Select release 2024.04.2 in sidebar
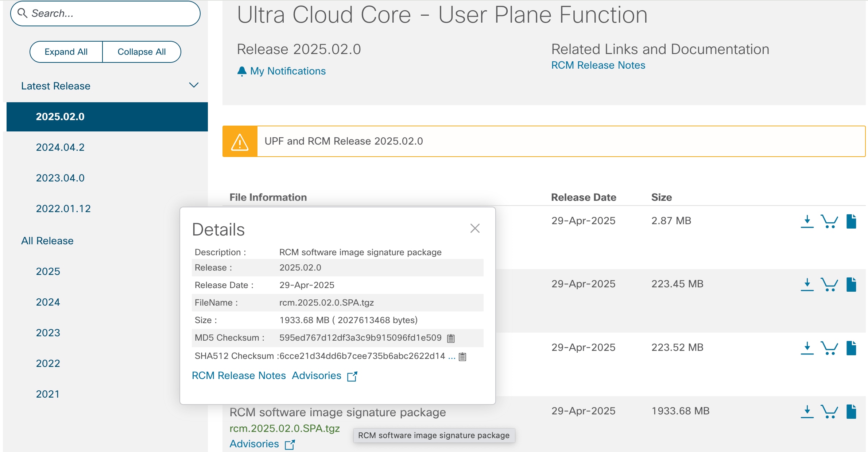The height and width of the screenshot is (452, 868). 60,147
